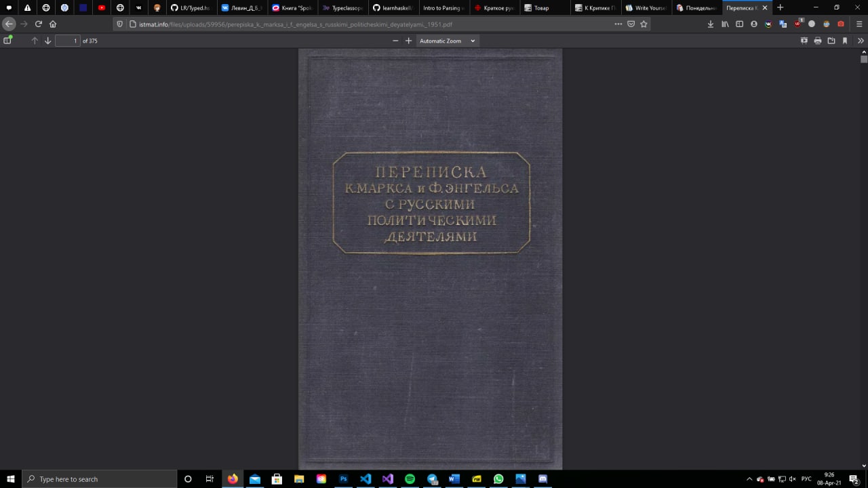Open Telegram from taskbar

[x=432, y=479]
